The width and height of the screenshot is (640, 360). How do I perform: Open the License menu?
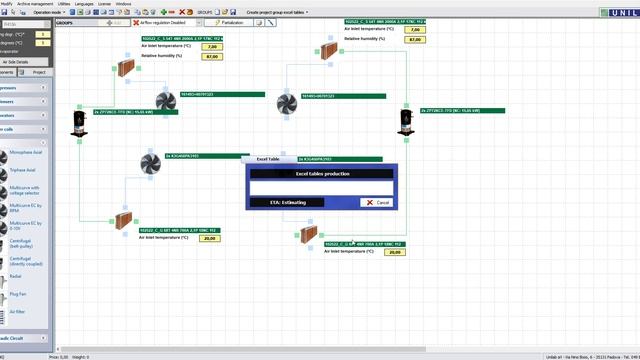coord(104,4)
